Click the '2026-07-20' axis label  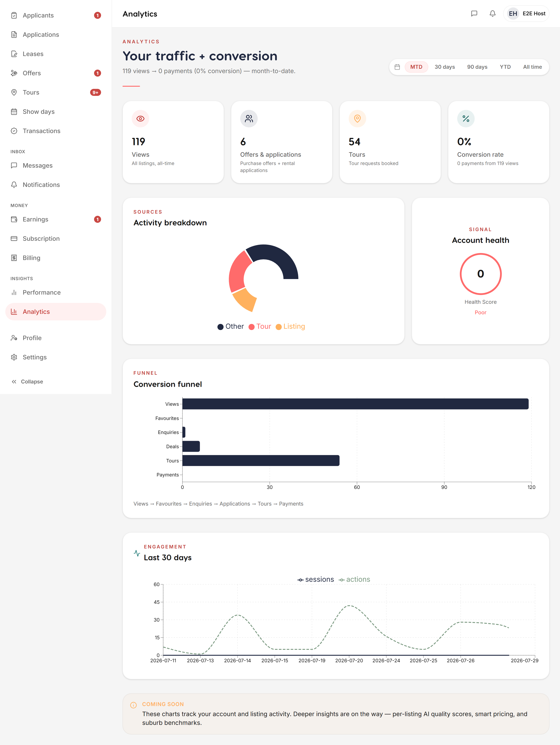[x=349, y=661]
